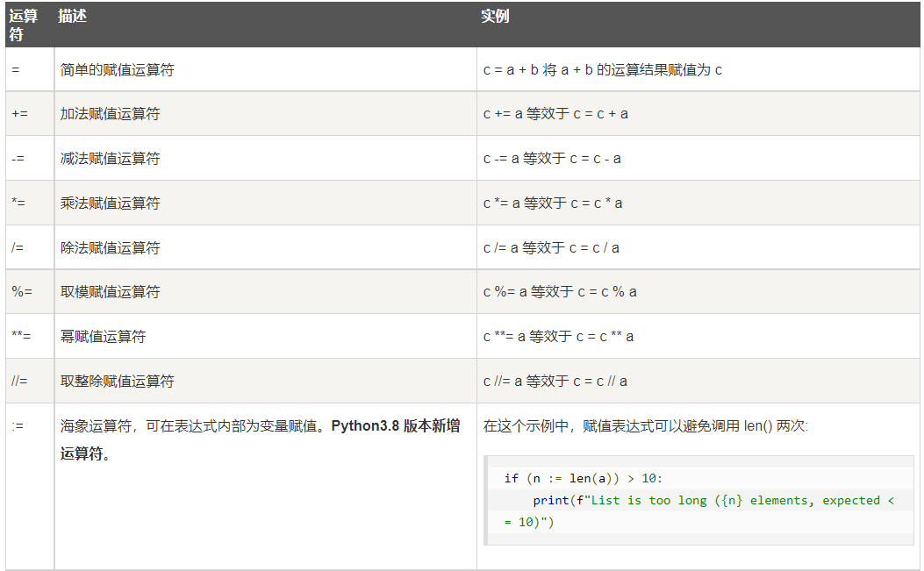The width and height of the screenshot is (924, 571).
Task: Click the example c += a 等效于 c = c + a
Action: coord(555,114)
